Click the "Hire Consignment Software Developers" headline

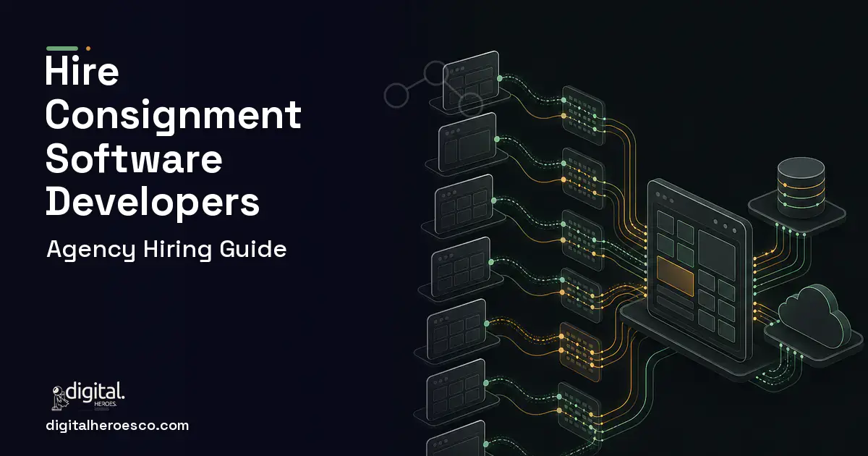(x=173, y=138)
